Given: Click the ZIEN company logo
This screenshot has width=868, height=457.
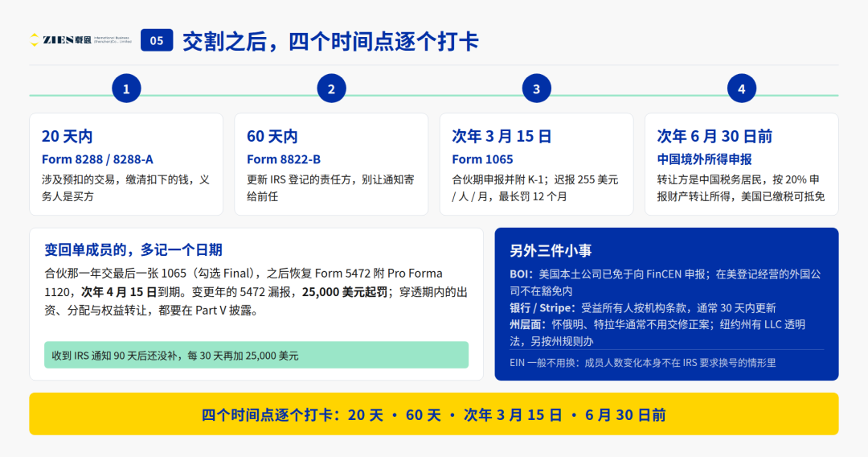Looking at the screenshot, I should (x=81, y=40).
